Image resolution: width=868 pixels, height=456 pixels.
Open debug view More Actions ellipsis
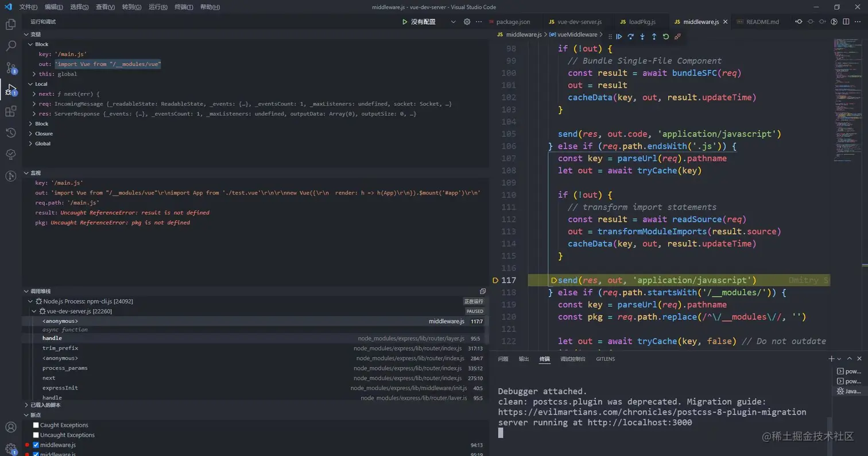[479, 22]
